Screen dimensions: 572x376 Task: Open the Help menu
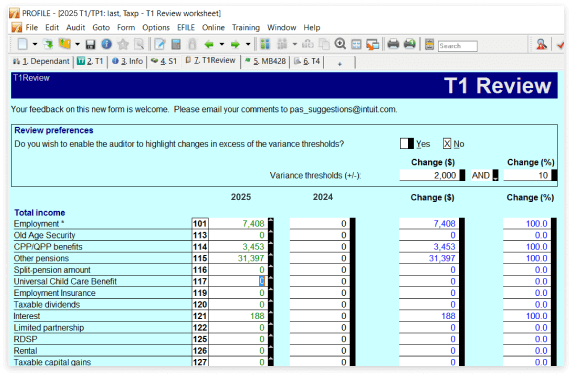pos(312,27)
